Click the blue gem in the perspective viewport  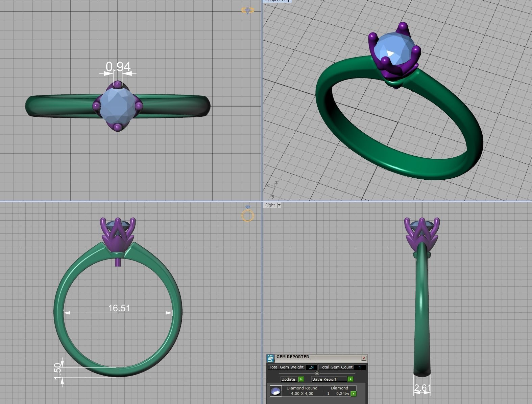coord(394,49)
